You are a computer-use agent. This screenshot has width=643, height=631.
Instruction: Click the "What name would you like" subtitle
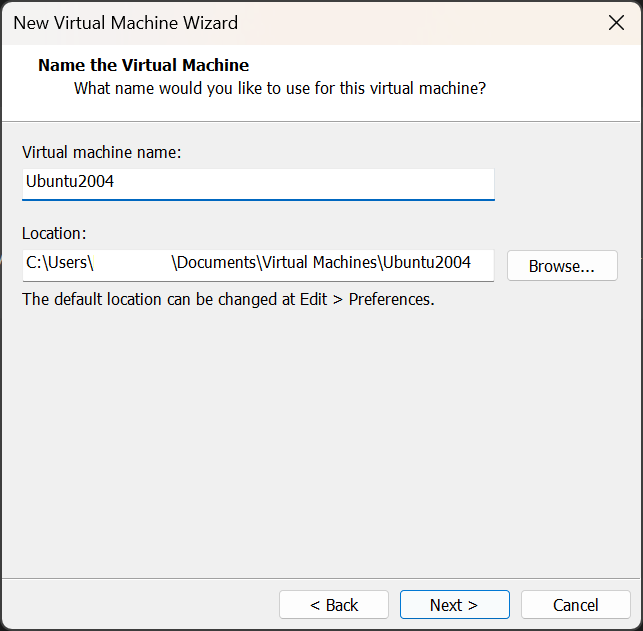(x=280, y=88)
